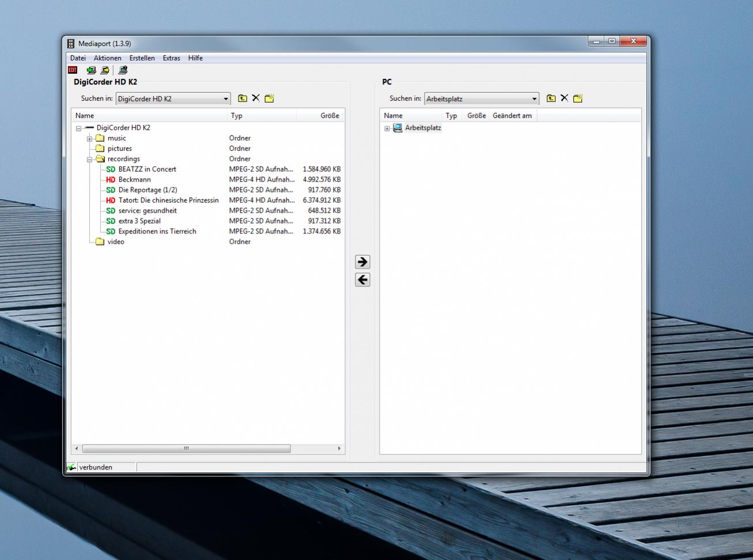Click the scrollbar left arrow in DigiCorder list
The width and height of the screenshot is (753, 560).
(x=77, y=448)
